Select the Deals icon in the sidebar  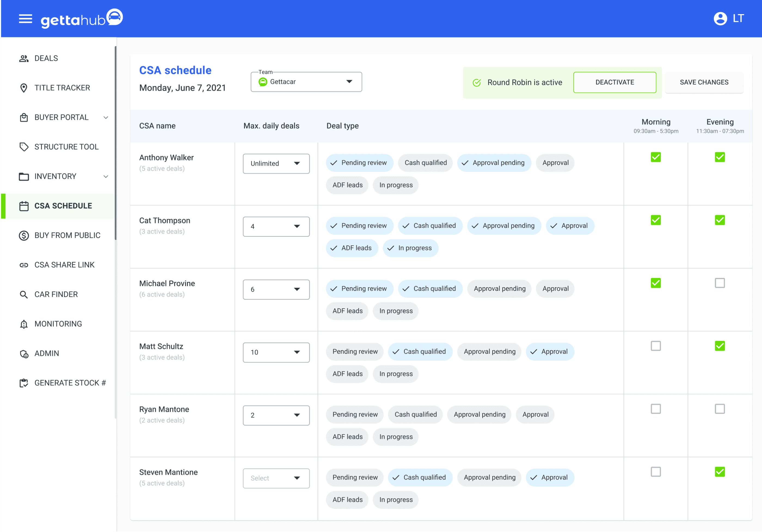(x=24, y=58)
